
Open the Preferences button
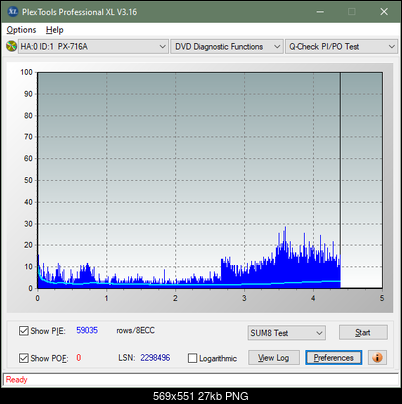[x=334, y=358]
